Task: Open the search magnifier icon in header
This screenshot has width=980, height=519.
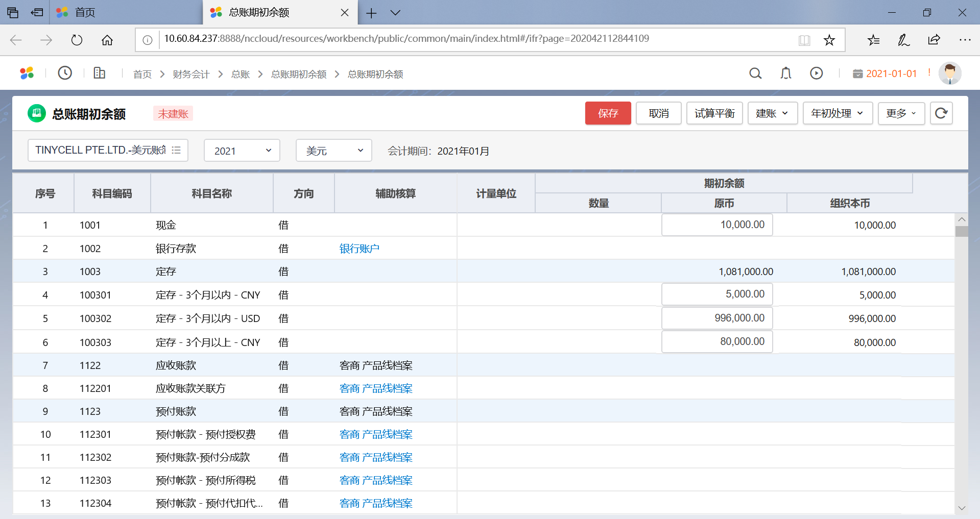Action: click(x=755, y=73)
